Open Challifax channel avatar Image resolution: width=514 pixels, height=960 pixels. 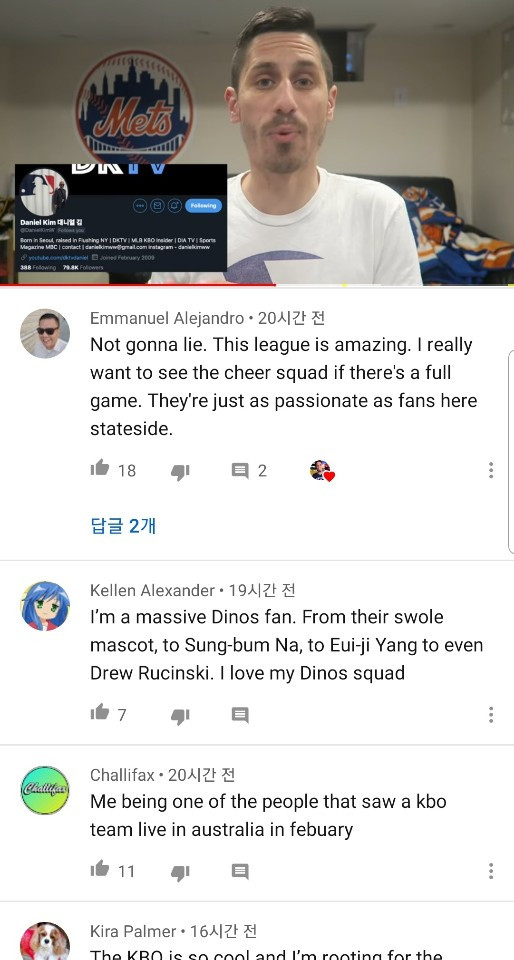[x=45, y=790]
